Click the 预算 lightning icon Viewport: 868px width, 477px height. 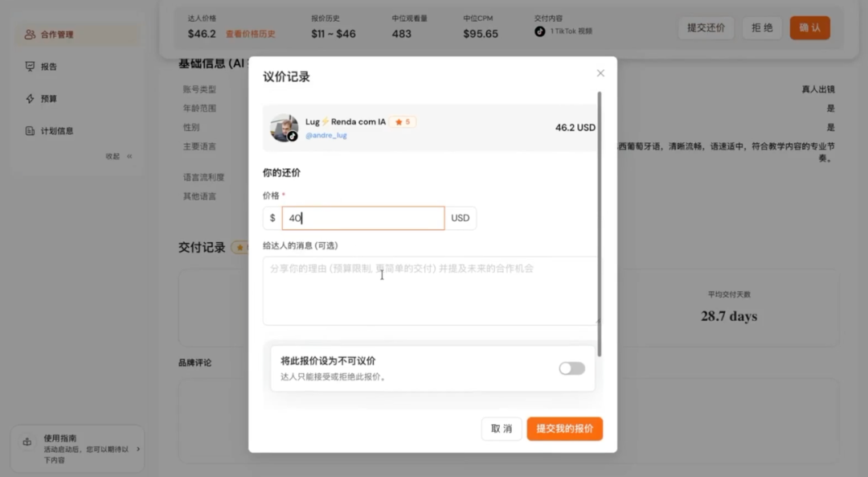(30, 99)
